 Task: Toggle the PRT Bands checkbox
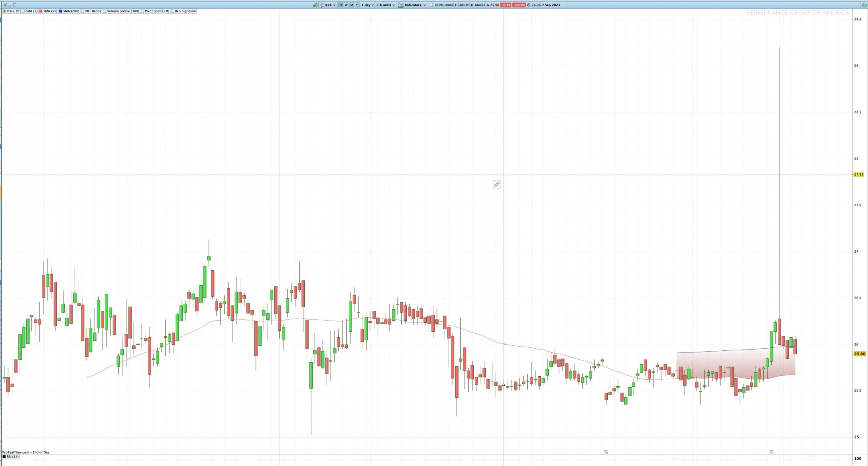tap(83, 11)
